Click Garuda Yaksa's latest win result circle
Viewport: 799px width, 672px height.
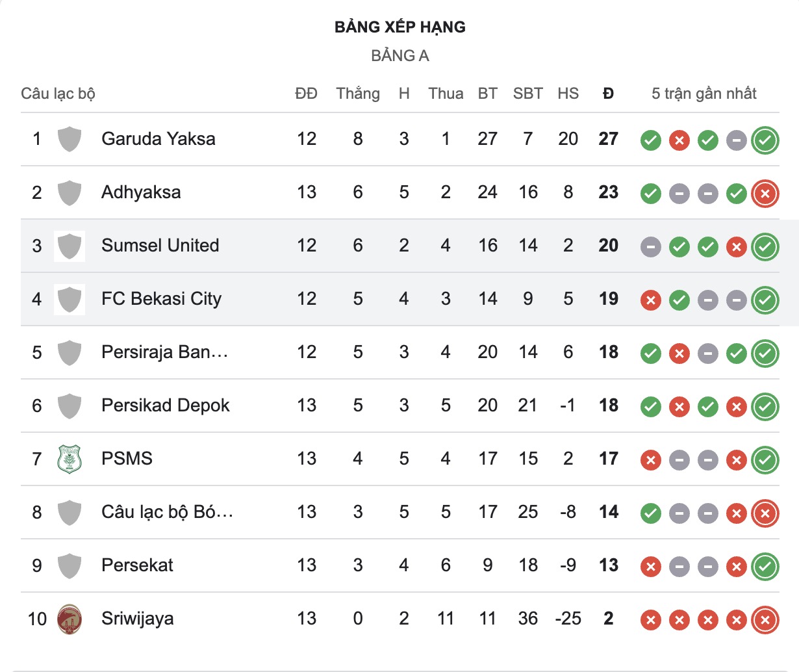[x=765, y=139]
